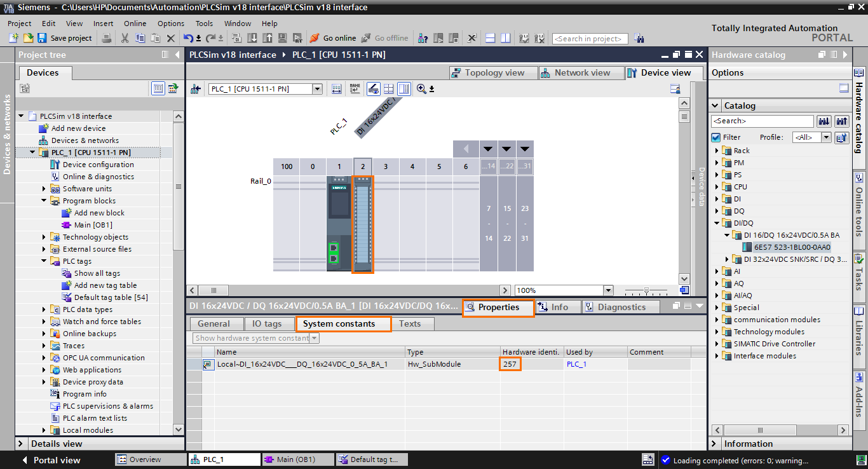Open the IO tags tab

coord(269,323)
